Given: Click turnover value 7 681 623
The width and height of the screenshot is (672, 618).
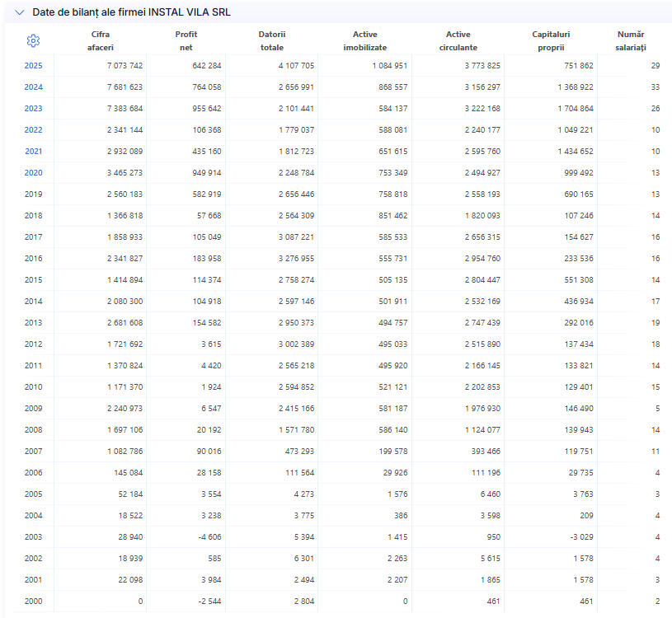Looking at the screenshot, I should (125, 87).
